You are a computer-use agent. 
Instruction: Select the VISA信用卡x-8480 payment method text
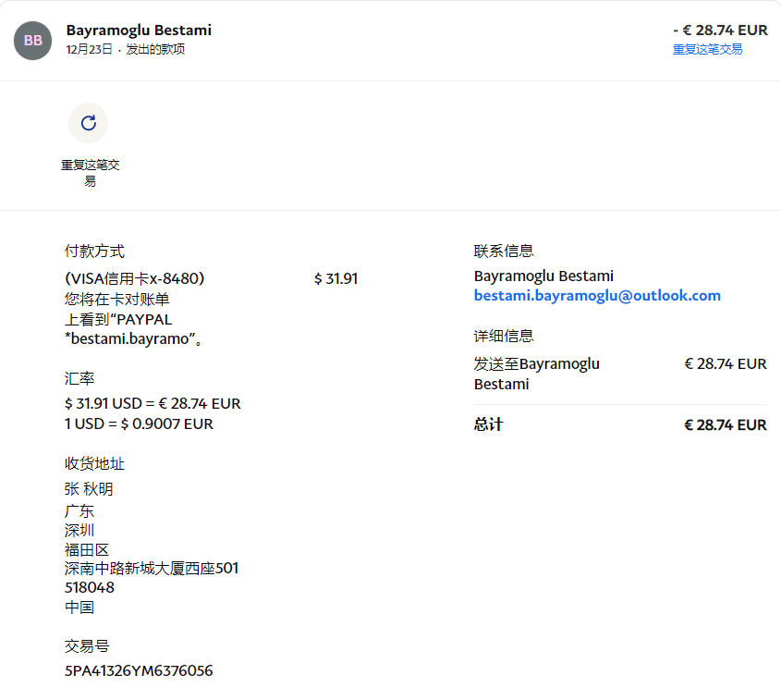[134, 278]
